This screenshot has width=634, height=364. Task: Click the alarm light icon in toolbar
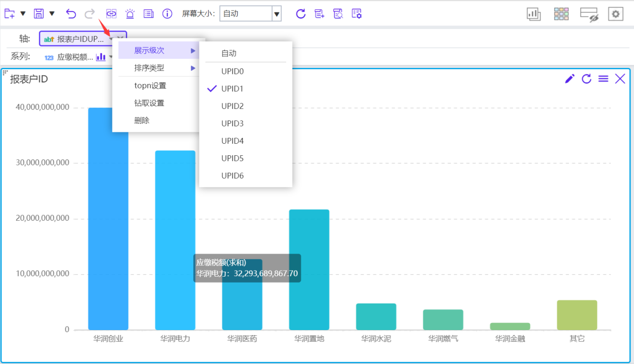(130, 13)
